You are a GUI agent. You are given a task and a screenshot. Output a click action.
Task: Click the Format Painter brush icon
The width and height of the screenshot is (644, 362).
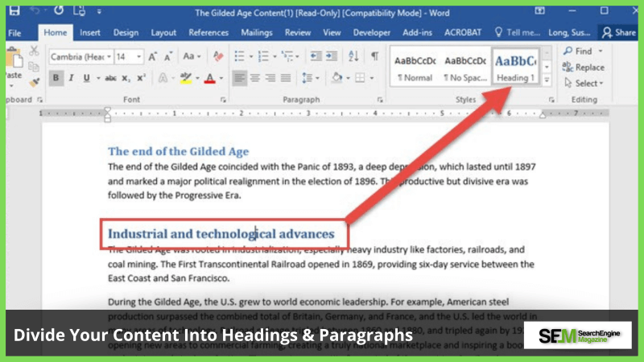click(x=35, y=83)
